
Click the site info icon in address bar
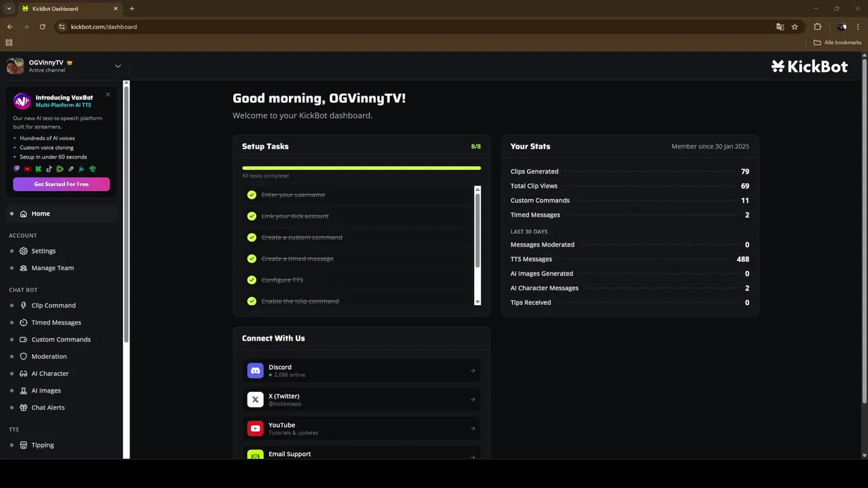62,26
